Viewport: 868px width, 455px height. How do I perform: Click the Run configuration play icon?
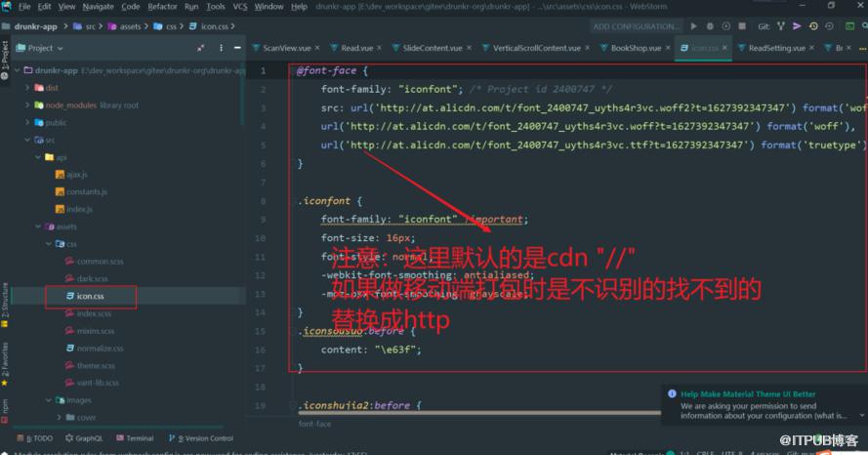coord(694,26)
